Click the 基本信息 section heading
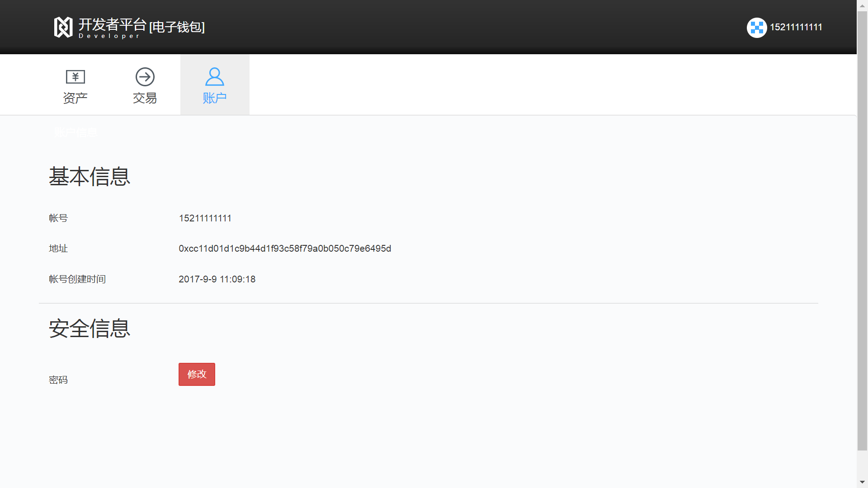Screen dimensions: 868x488 (x=90, y=177)
